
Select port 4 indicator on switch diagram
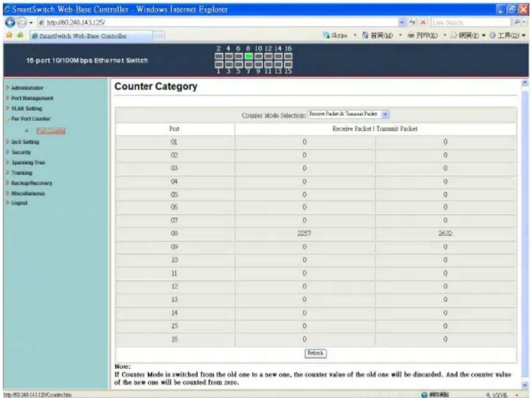(x=228, y=57)
